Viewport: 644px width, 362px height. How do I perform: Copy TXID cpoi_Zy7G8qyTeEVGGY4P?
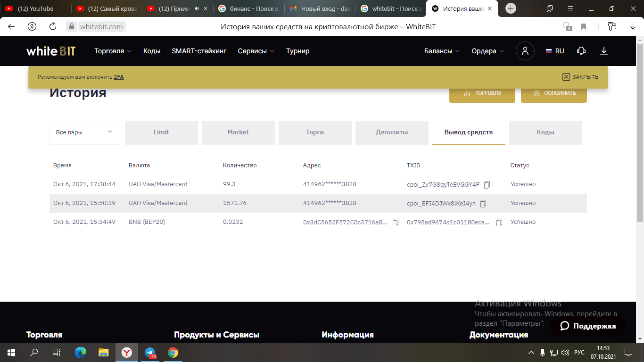click(487, 185)
